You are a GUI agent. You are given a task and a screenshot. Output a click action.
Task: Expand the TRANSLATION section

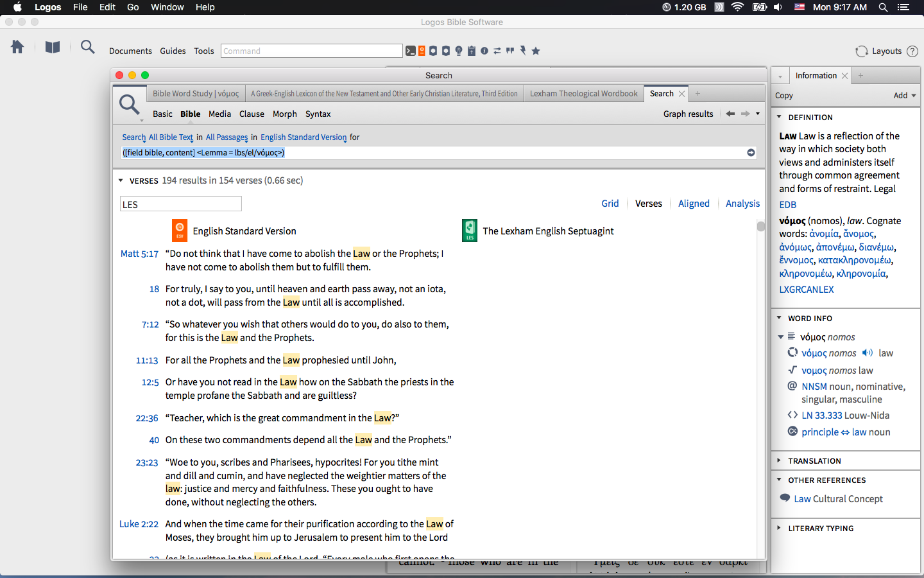pos(779,460)
